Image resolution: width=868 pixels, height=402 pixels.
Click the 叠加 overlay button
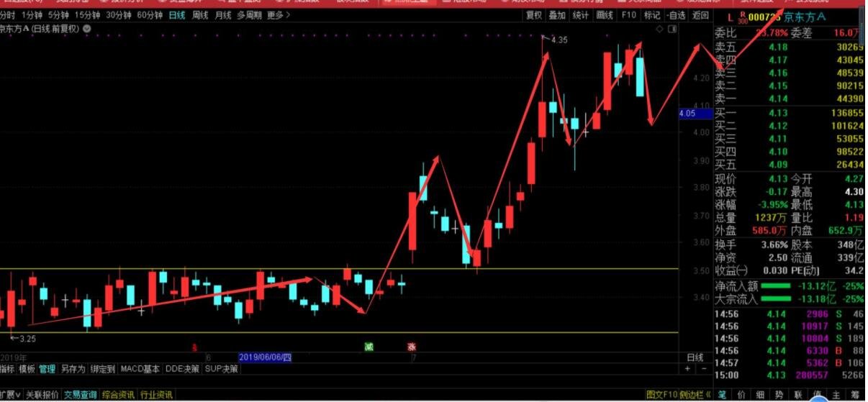click(557, 15)
